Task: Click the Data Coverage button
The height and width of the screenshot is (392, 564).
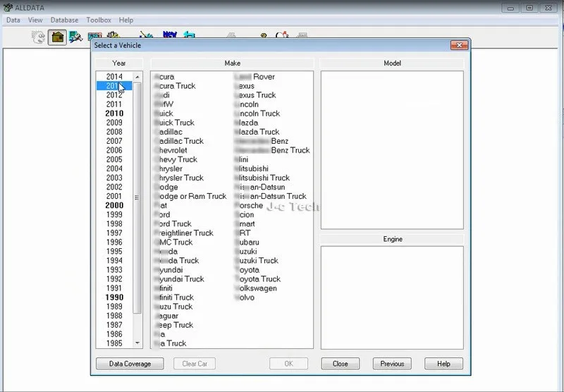Action: click(x=130, y=364)
